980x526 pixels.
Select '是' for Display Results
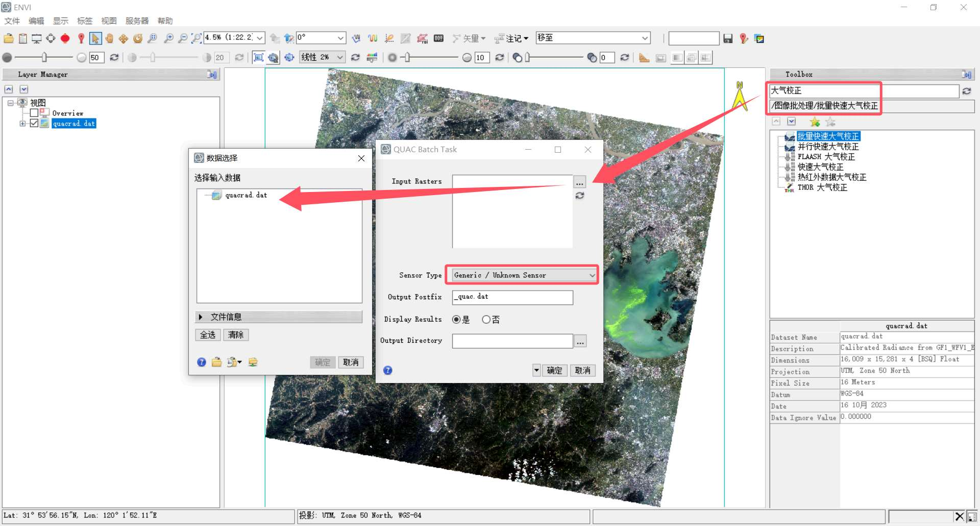point(456,320)
